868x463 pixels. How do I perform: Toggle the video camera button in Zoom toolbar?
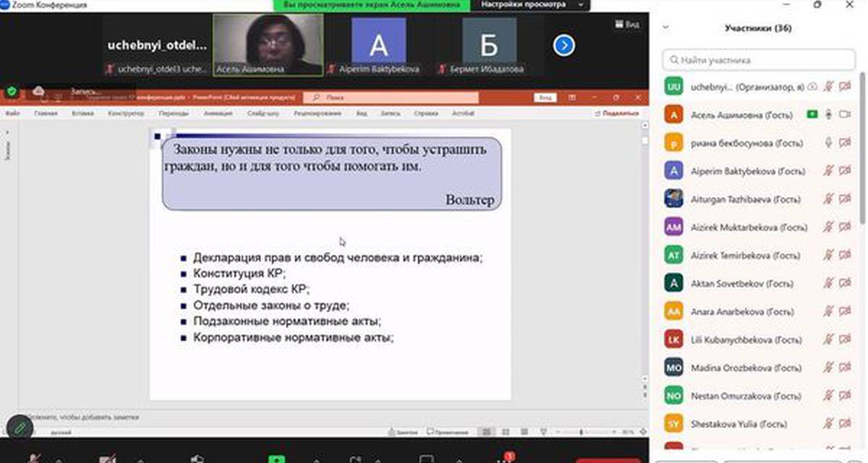108,459
